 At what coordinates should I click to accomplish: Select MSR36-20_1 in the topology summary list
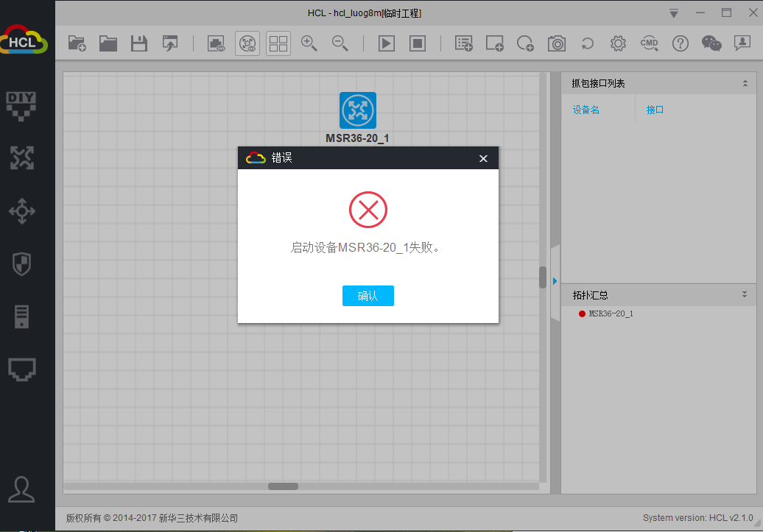(x=611, y=313)
